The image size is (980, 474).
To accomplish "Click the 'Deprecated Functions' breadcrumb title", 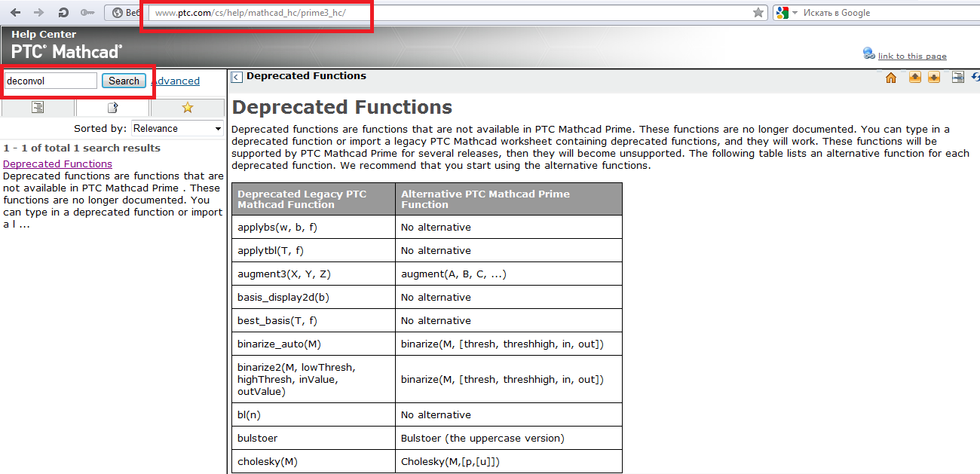I will (306, 76).
